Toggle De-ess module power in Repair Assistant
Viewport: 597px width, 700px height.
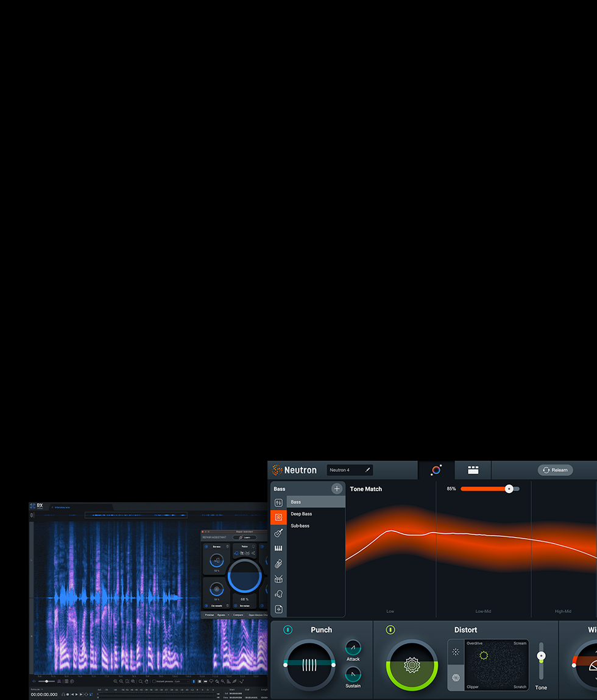[206, 547]
